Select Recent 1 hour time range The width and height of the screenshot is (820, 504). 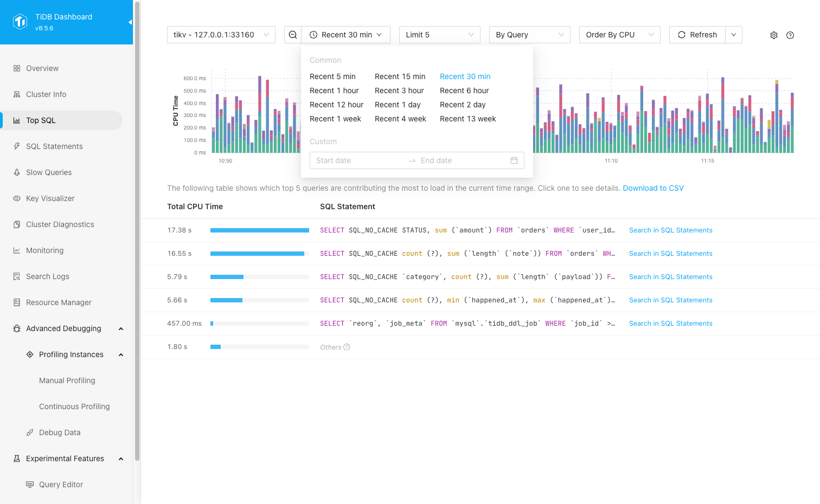[x=334, y=91]
